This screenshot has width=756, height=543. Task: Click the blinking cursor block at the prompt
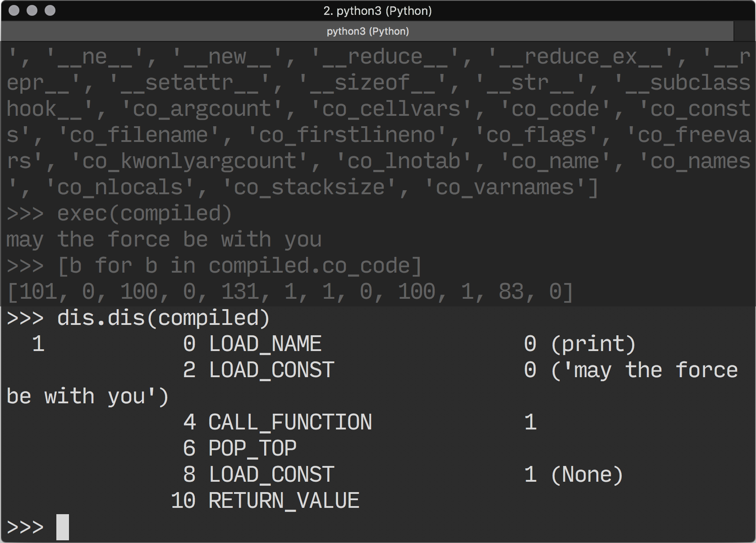pyautogui.click(x=63, y=527)
